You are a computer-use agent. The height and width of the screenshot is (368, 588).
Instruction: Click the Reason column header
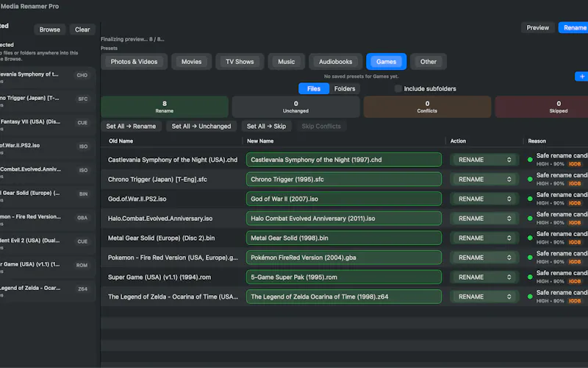(x=537, y=141)
